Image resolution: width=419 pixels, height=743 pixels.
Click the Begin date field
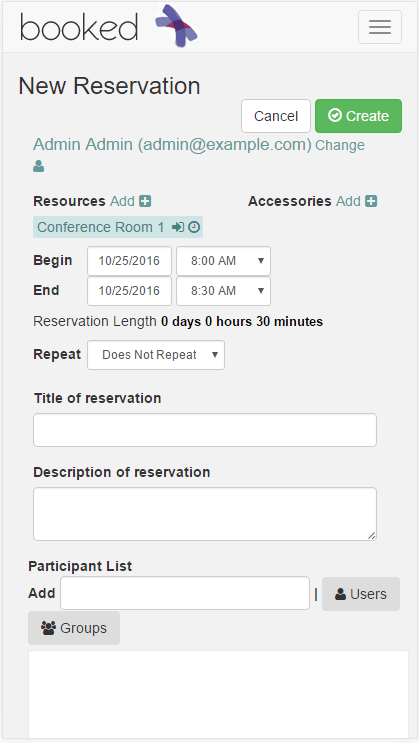129,261
